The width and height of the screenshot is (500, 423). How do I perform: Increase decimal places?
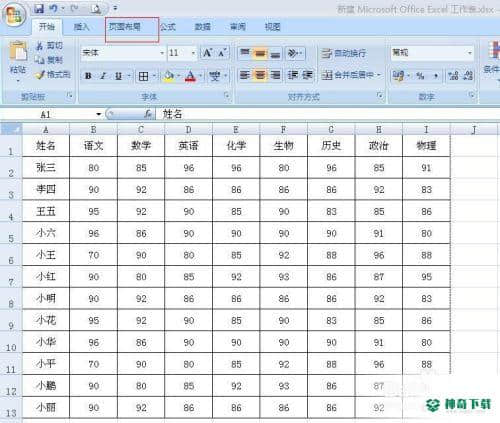[453, 76]
